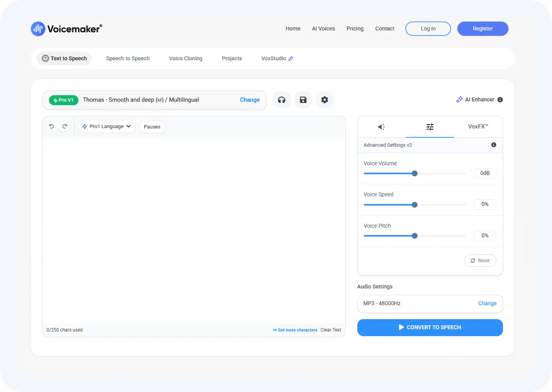The height and width of the screenshot is (392, 552).
Task: Open the Pro1 Language dropdown
Action: (x=106, y=126)
